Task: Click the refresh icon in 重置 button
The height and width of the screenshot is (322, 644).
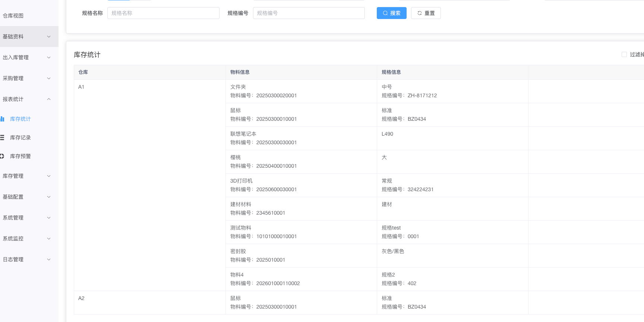Action: [x=420, y=13]
